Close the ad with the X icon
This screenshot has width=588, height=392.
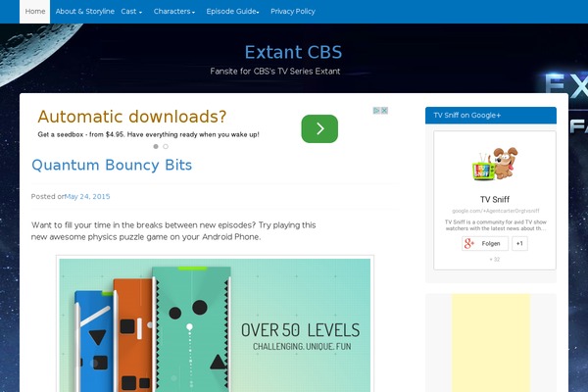[x=384, y=111]
